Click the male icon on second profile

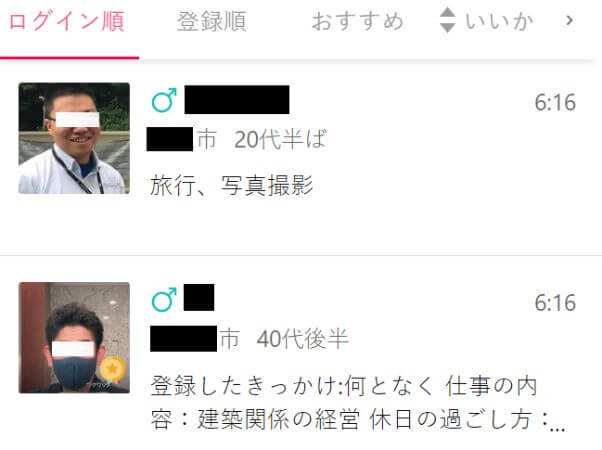coord(164,299)
